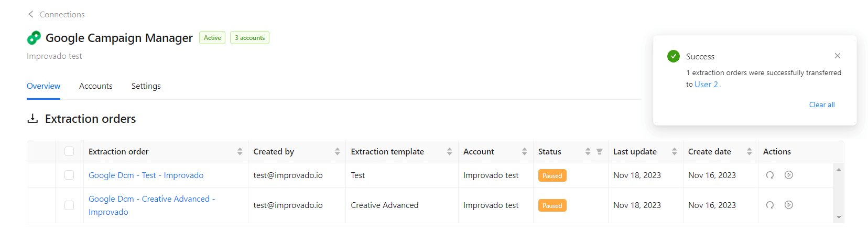The image size is (868, 229).
Task: Switch to the Accounts tab
Action: coord(96,86)
